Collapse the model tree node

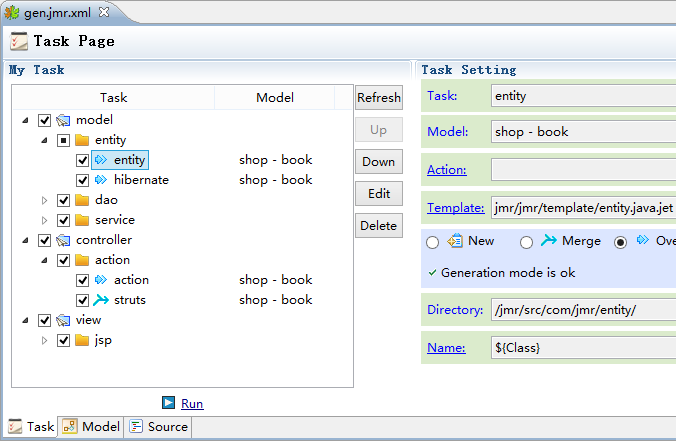point(25,120)
